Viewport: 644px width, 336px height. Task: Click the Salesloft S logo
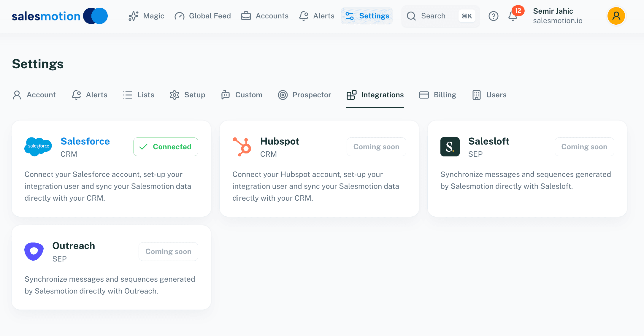(450, 147)
